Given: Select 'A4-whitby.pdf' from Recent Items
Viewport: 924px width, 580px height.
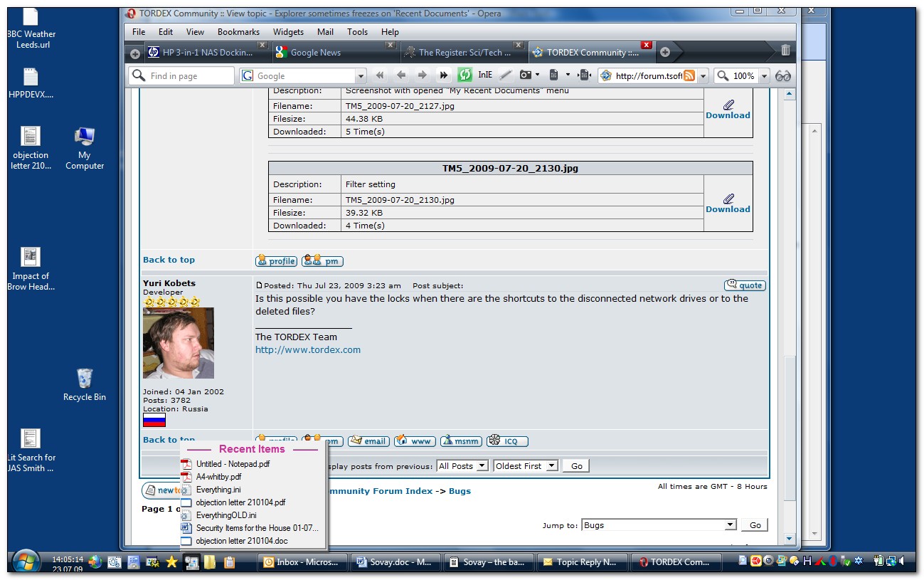Looking at the screenshot, I should [218, 477].
